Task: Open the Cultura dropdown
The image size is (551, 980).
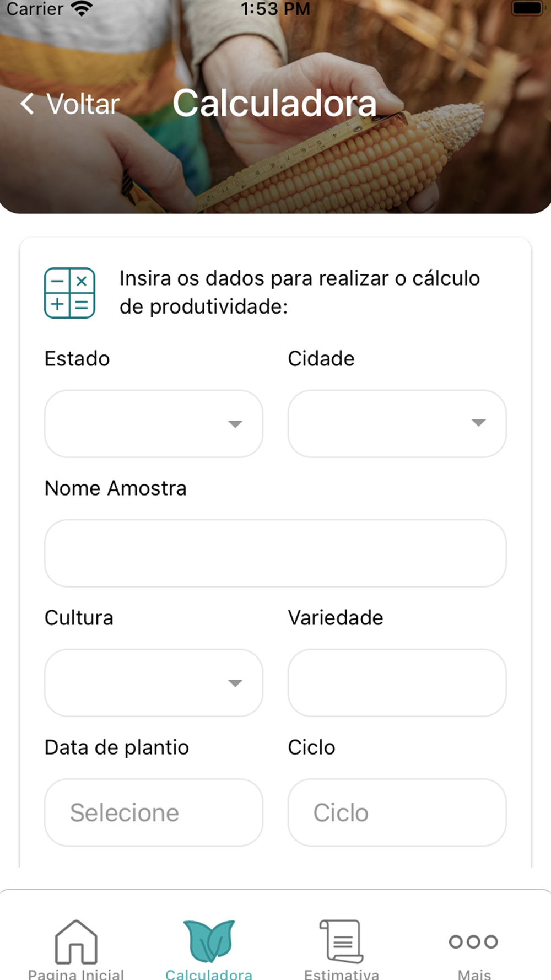Action: tap(153, 683)
